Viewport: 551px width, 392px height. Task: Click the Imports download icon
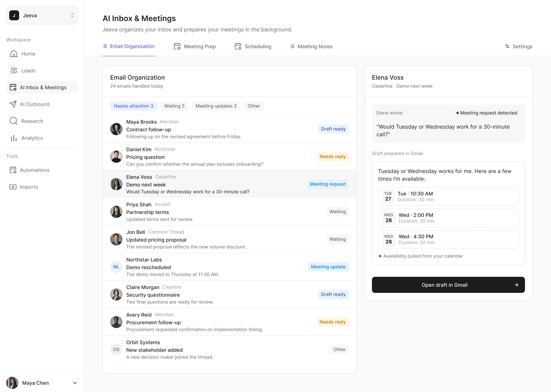click(x=13, y=187)
